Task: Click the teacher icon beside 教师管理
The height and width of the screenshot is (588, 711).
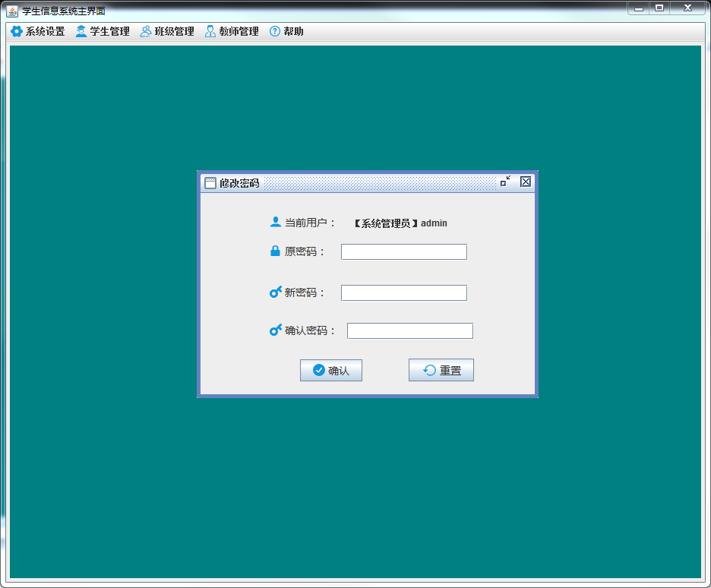Action: 210,31
